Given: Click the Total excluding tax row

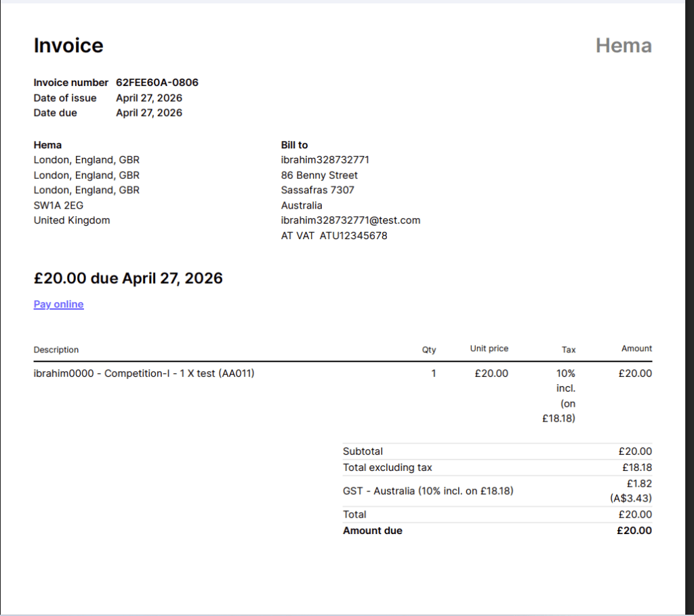Looking at the screenshot, I should pos(387,468).
